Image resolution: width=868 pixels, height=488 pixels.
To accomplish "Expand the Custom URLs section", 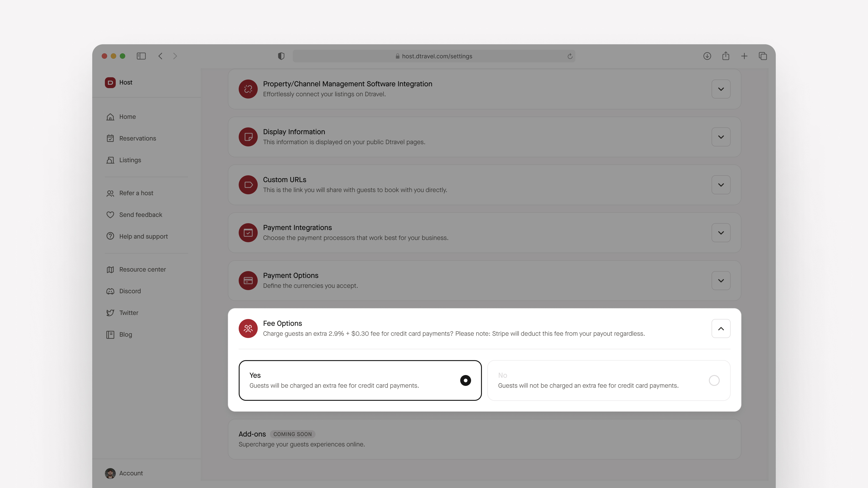I will [721, 185].
